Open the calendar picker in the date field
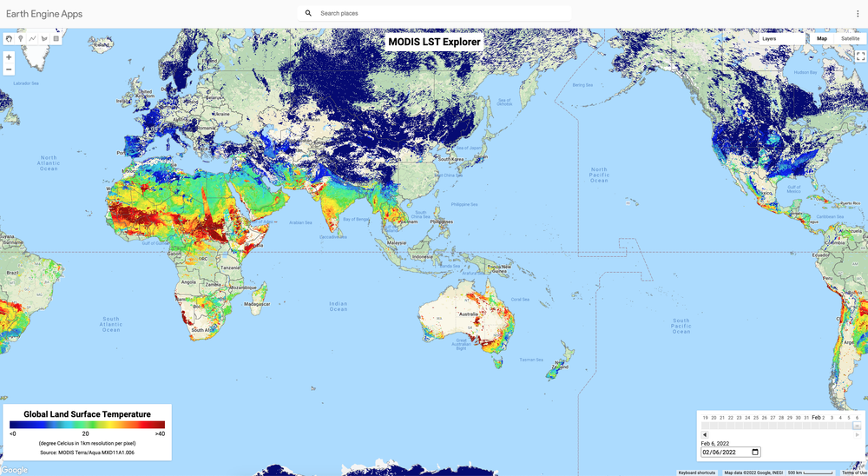This screenshot has width=868, height=476. click(755, 453)
